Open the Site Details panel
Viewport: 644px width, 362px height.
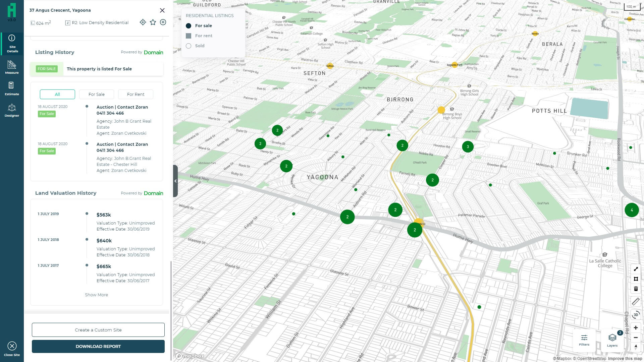point(12,44)
